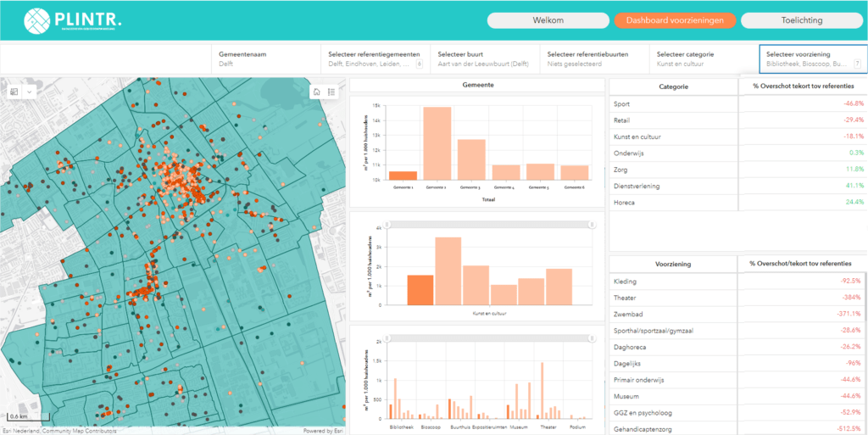This screenshot has width=868, height=435.
Task: Open the Gemeentenaam dropdown
Action: pos(265,59)
